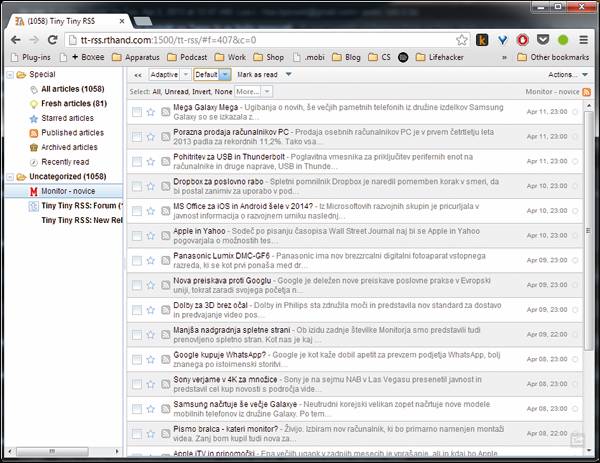Open the Apparatus bookmarks folder

click(x=136, y=57)
